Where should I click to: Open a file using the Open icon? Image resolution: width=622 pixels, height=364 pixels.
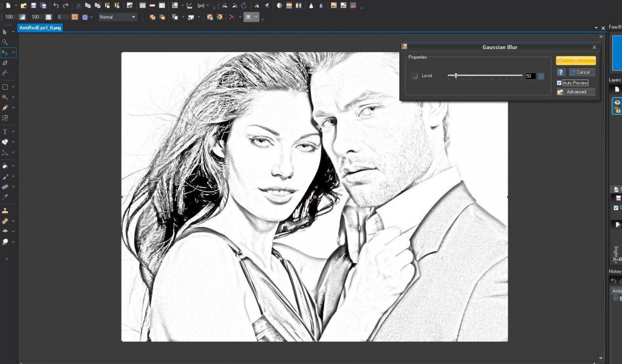pyautogui.click(x=23, y=5)
